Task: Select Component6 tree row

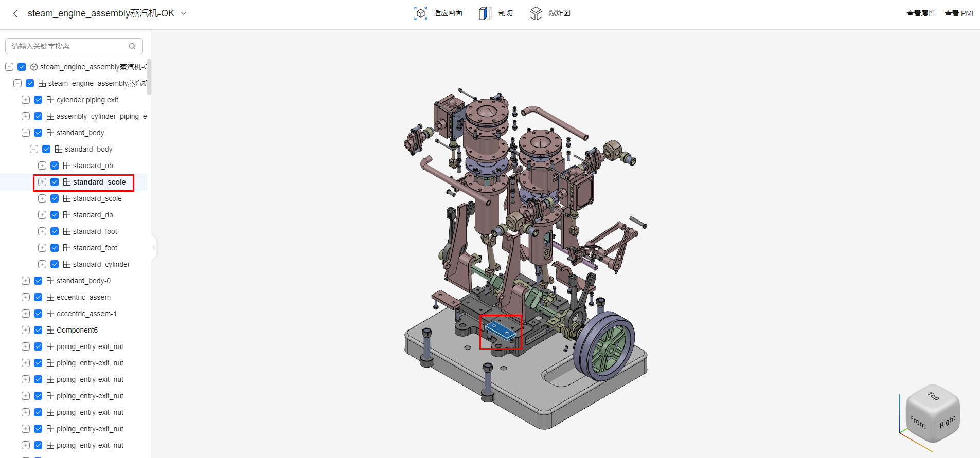Action: [x=74, y=330]
